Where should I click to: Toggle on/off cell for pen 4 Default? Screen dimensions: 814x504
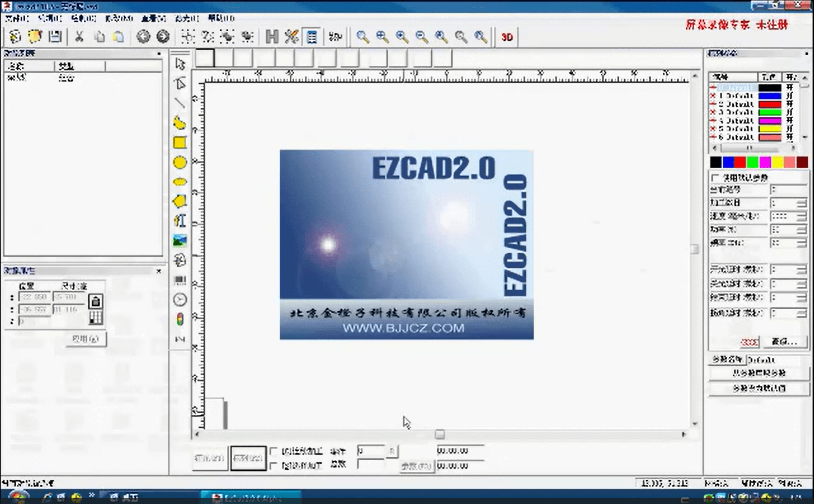click(790, 120)
